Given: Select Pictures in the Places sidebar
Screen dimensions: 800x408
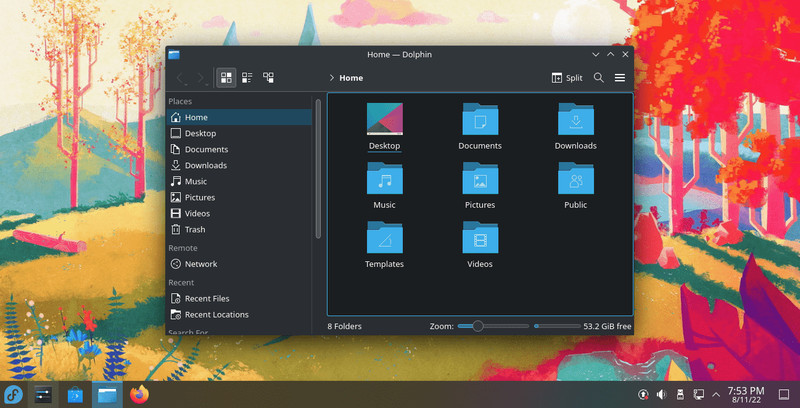Looking at the screenshot, I should [x=239, y=197].
